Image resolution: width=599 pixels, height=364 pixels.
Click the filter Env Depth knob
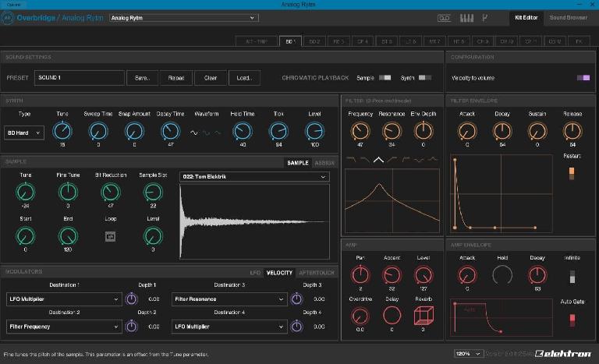(424, 131)
